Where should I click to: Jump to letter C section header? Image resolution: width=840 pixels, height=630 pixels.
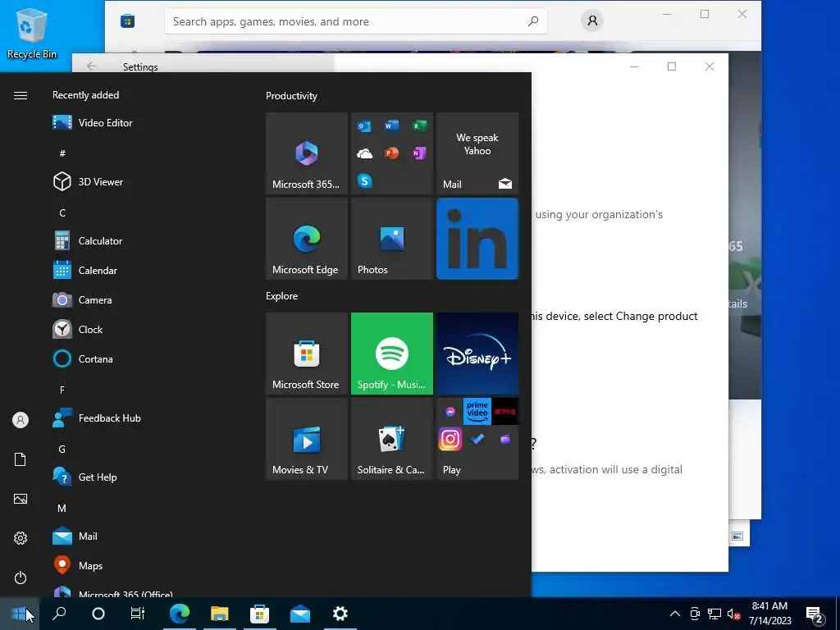click(62, 212)
